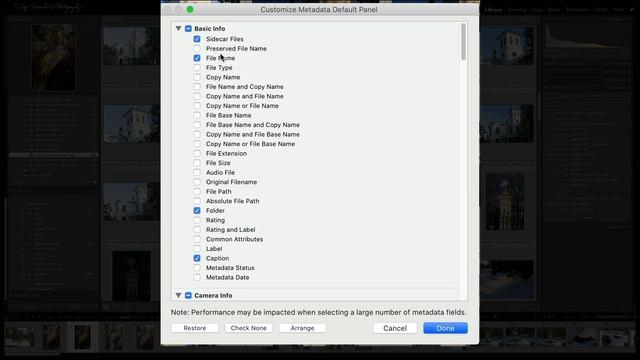
Task: Check File Base Name and Copy Name
Action: (197, 125)
